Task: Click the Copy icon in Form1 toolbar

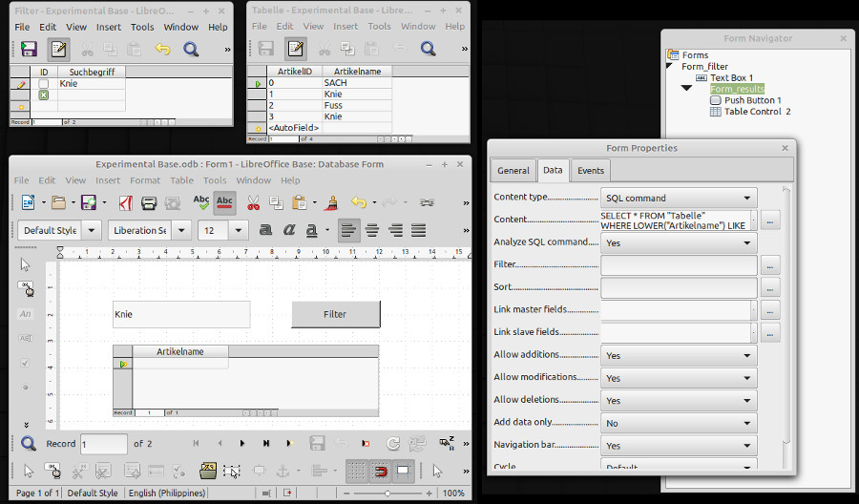Action: (276, 202)
